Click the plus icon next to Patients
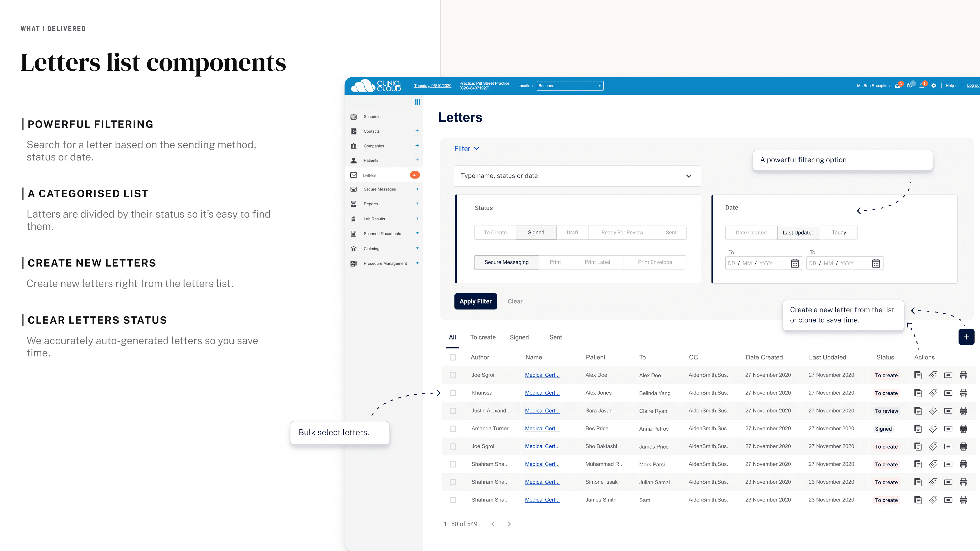Viewport: 980px width, 551px height. tap(417, 160)
